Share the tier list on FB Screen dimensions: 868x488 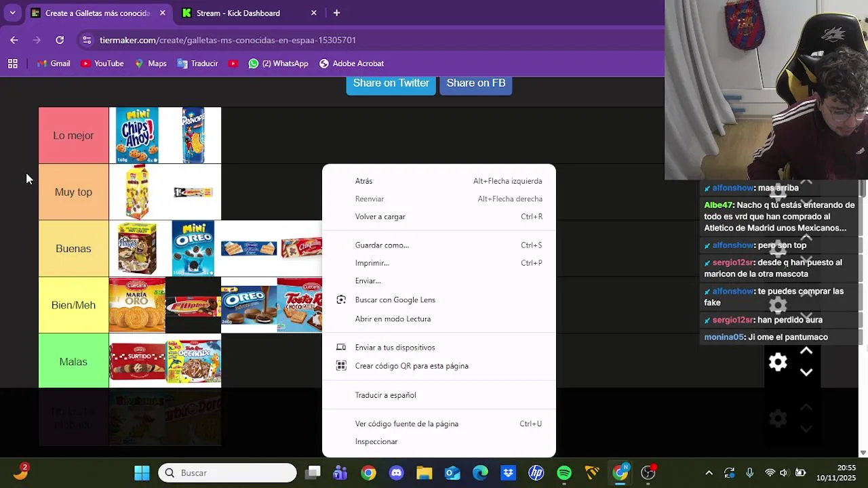tap(475, 83)
